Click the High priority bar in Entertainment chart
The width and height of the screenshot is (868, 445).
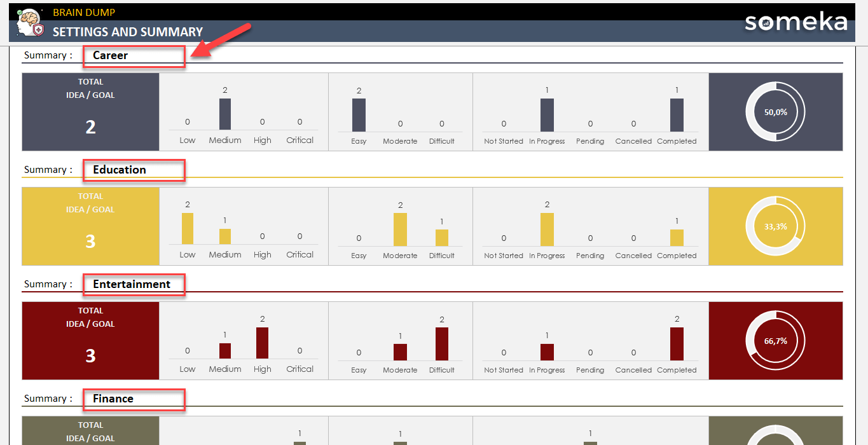(262, 343)
